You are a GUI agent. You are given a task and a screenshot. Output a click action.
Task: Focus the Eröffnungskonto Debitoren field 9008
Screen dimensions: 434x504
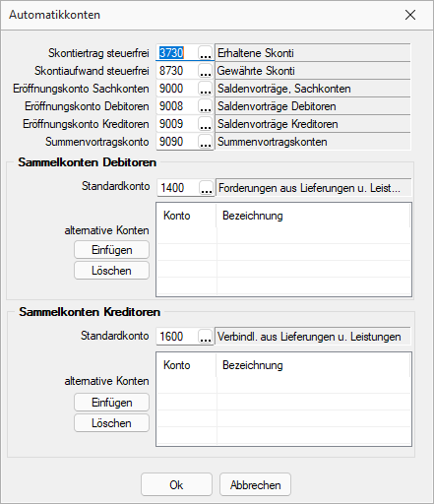tap(177, 106)
